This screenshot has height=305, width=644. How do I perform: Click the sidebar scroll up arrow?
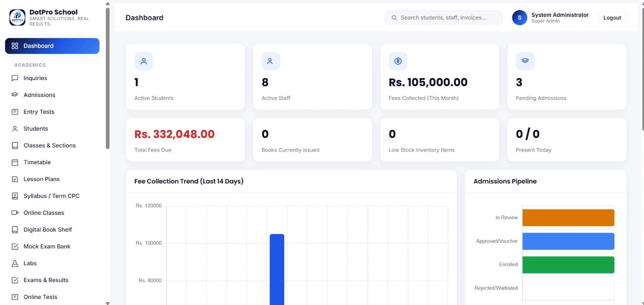click(x=107, y=4)
